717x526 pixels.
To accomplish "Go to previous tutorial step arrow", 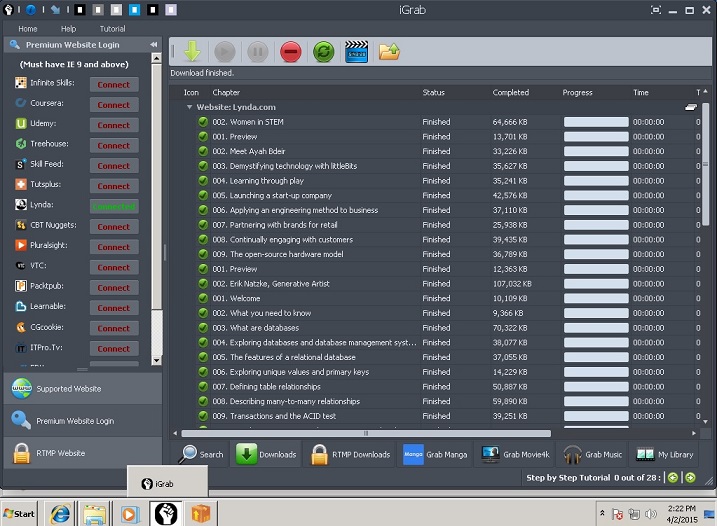I will [x=673, y=478].
